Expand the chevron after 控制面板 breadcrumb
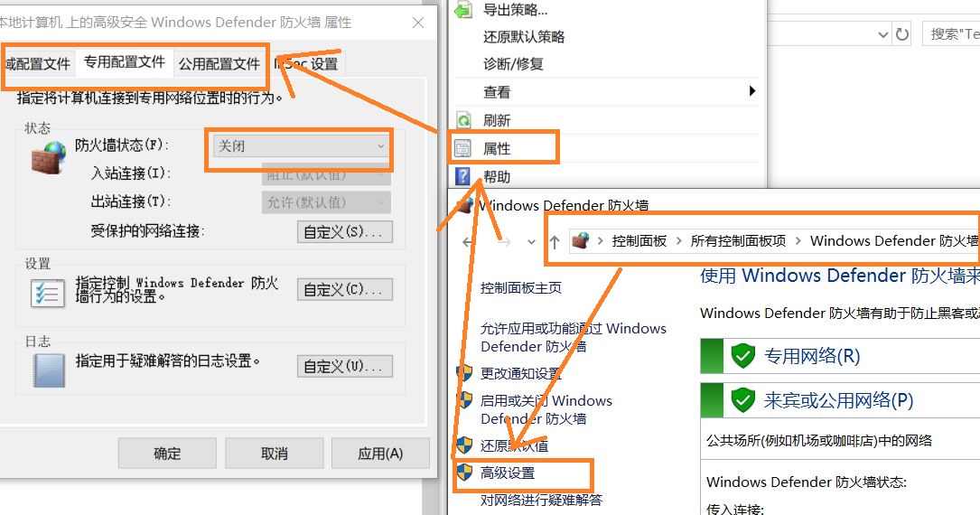 678,241
